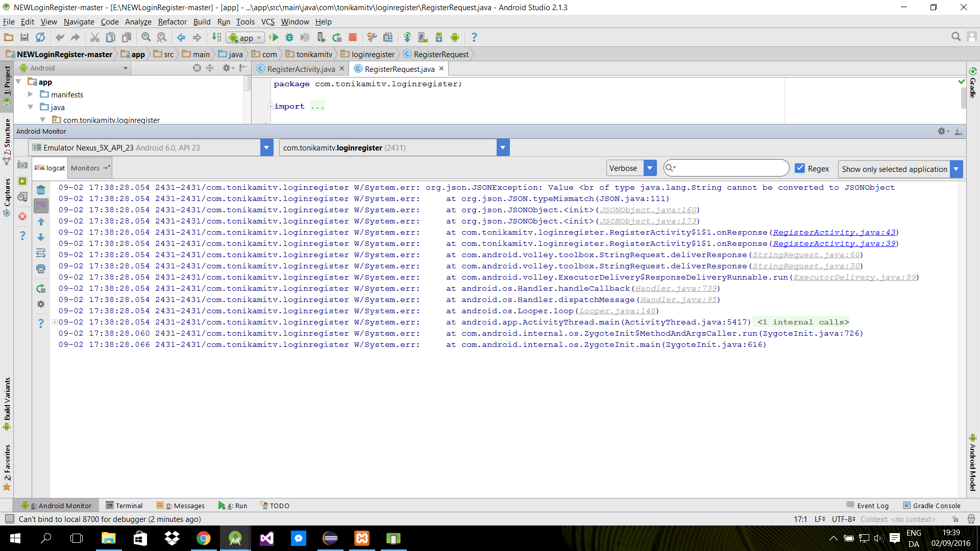Open the VCS menu

click(x=267, y=21)
